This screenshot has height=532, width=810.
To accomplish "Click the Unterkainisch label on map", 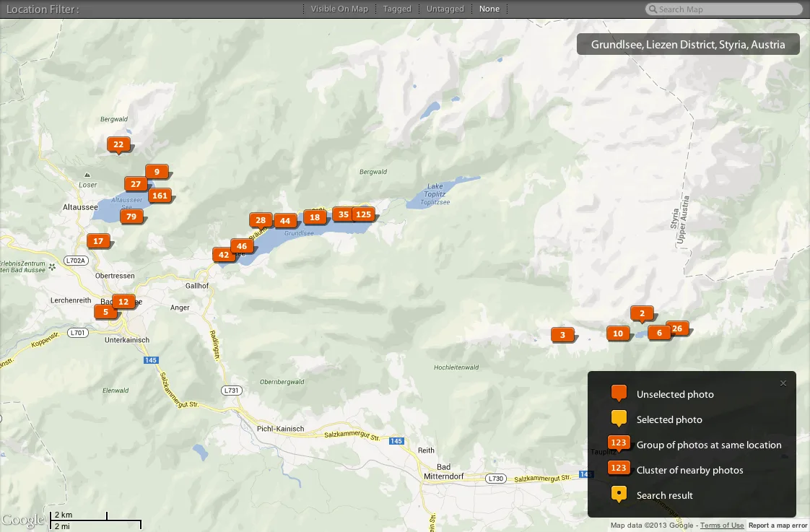I will [x=127, y=340].
